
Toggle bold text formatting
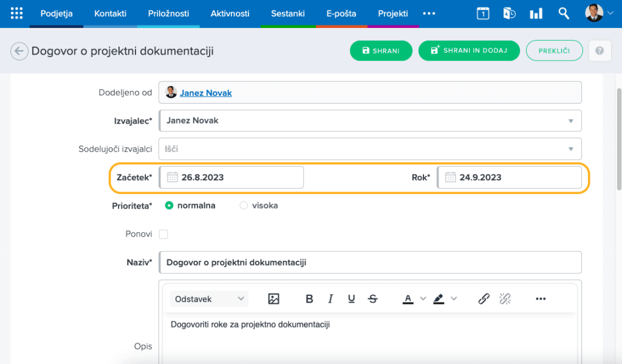point(309,298)
